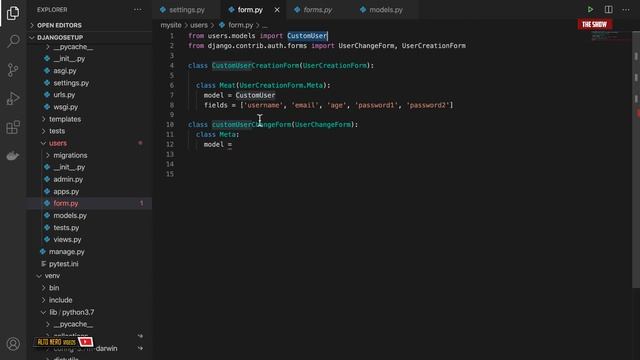This screenshot has height=360, width=640.
Task: Open the Explorer view in activity bar
Action: (x=13, y=13)
